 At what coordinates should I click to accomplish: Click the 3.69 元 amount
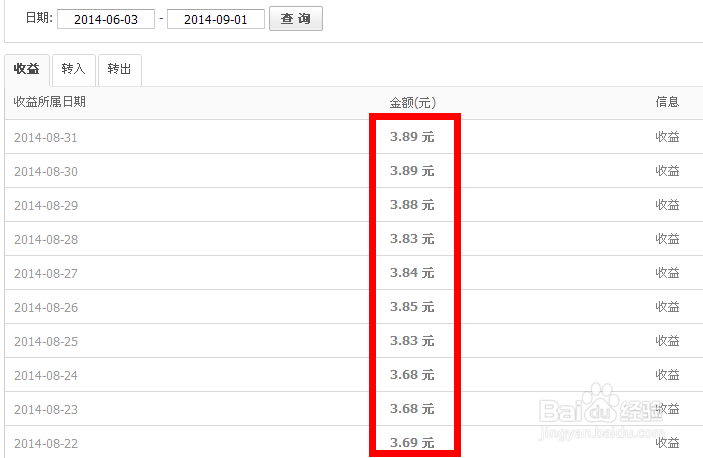click(412, 443)
